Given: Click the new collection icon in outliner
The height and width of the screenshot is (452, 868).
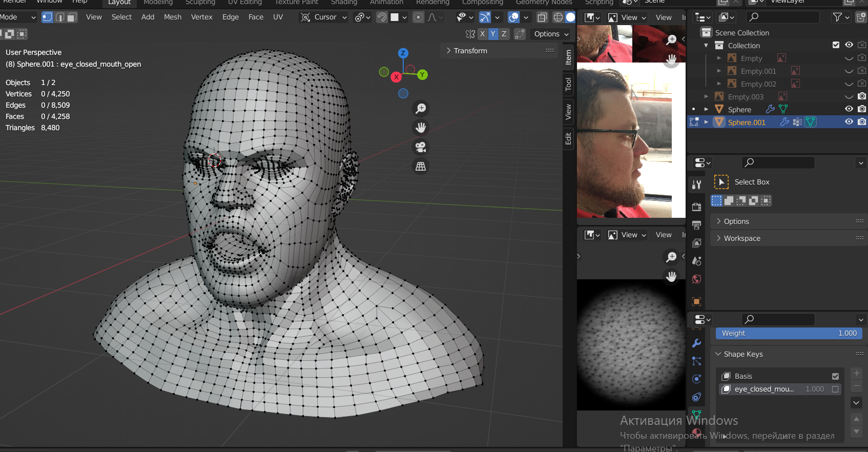Looking at the screenshot, I should click(x=860, y=17).
